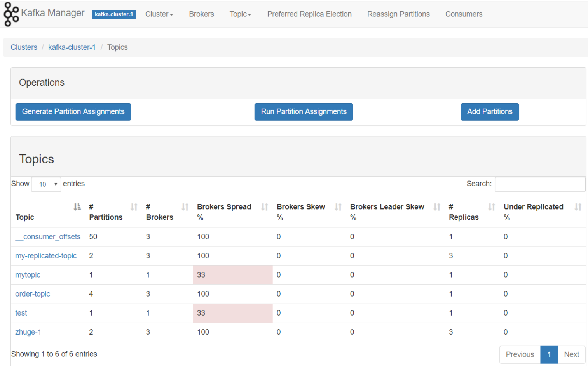This screenshot has width=588, height=366.
Task: Click the Operations panel heading
Action: point(42,83)
